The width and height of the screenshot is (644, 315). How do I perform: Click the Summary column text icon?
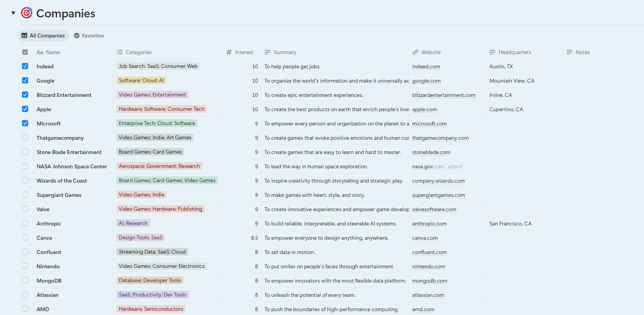(268, 52)
